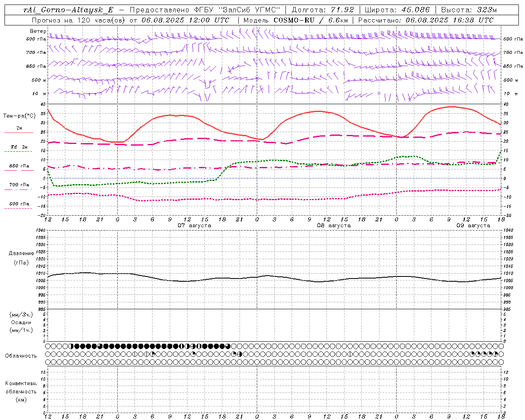The image size is (525, 420).
Task: Click the 'Облачность' cloud cover label
Action: 21,356
